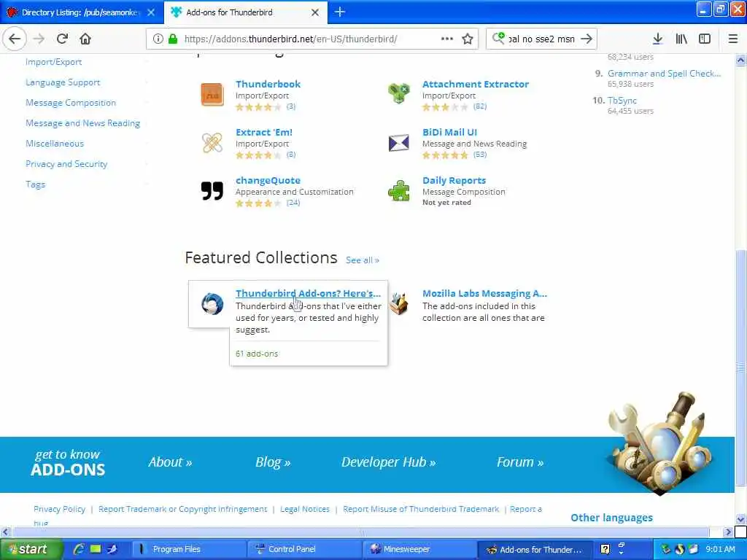Viewport: 747px width, 560px height.
Task: Open Thunderbird Add-ons? Here's... collection
Action: [308, 293]
